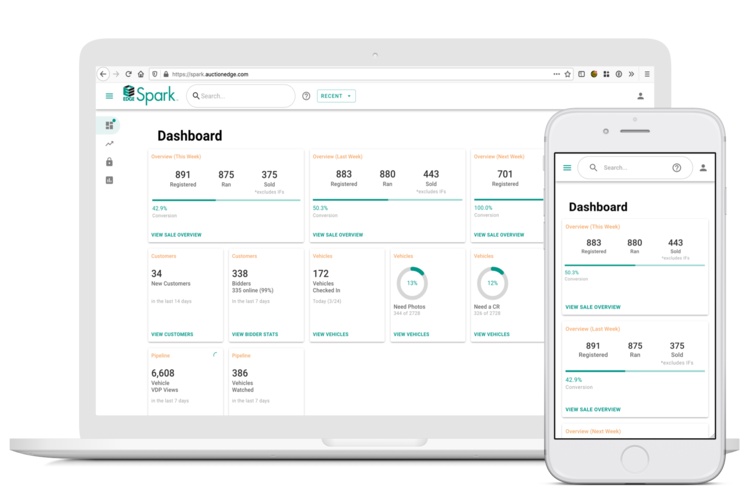
Task: Click VIEW SALE OVERVIEW under This Week on laptop
Action: [177, 235]
